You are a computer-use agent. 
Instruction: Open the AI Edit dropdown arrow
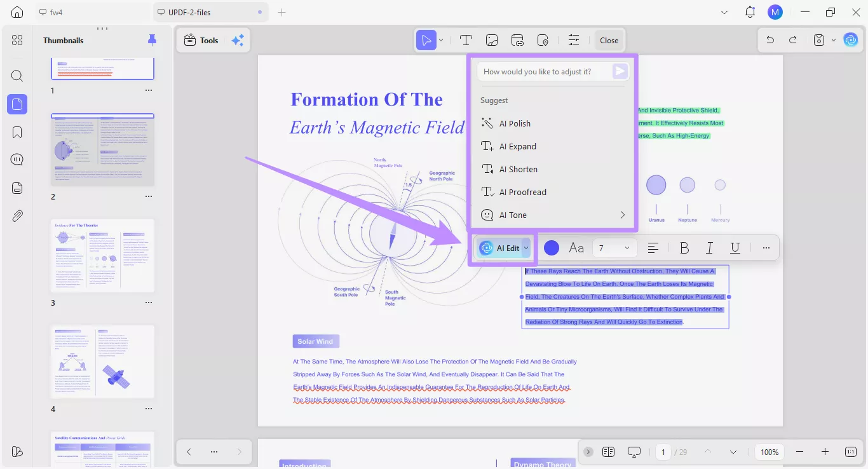[526, 248]
